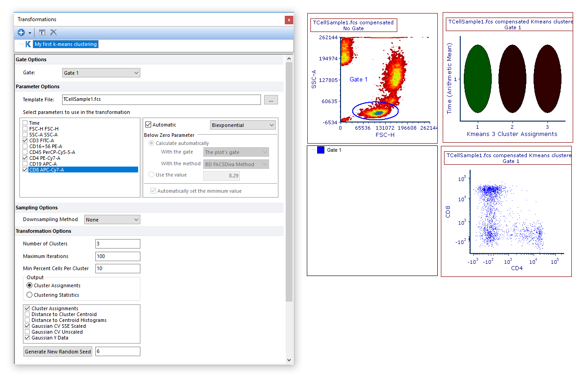Expand the Biexponential scale dropdown
588x380 pixels.
coord(243,125)
